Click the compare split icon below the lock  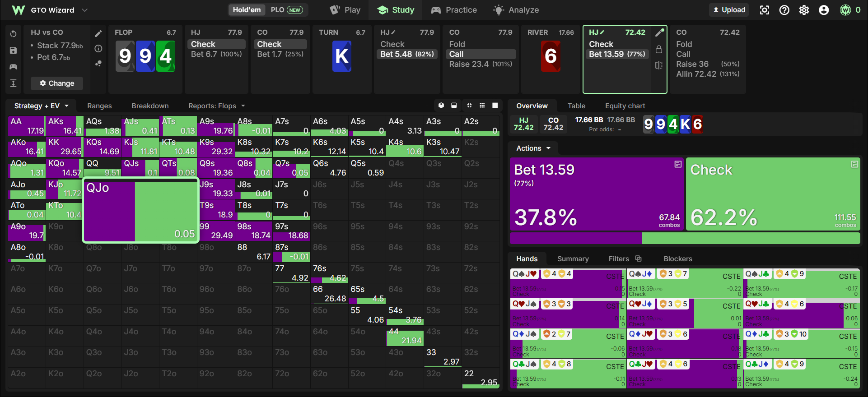tap(659, 65)
